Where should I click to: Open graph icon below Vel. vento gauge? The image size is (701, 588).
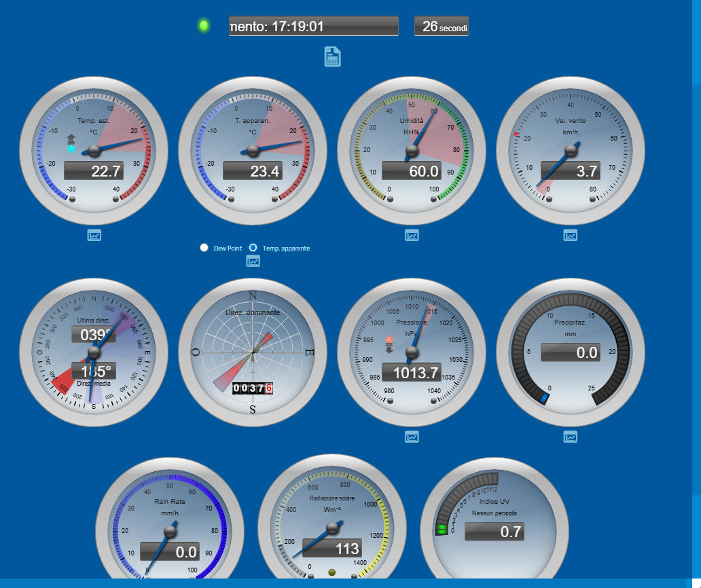(x=571, y=235)
